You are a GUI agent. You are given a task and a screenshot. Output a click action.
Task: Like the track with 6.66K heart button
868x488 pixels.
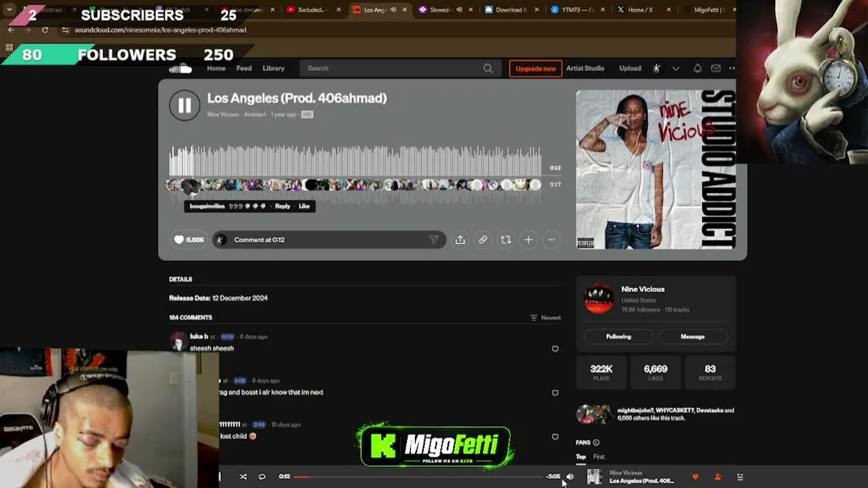(x=189, y=240)
